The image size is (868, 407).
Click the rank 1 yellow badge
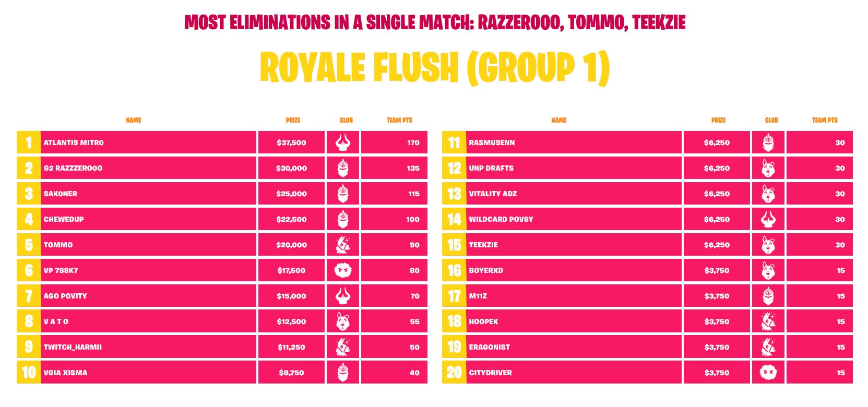(x=29, y=142)
